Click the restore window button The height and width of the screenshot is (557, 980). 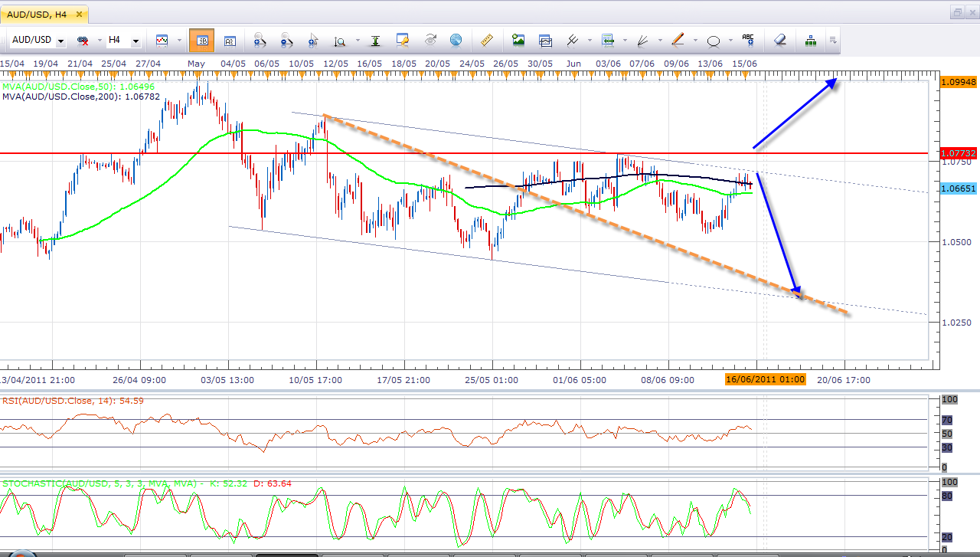(957, 13)
